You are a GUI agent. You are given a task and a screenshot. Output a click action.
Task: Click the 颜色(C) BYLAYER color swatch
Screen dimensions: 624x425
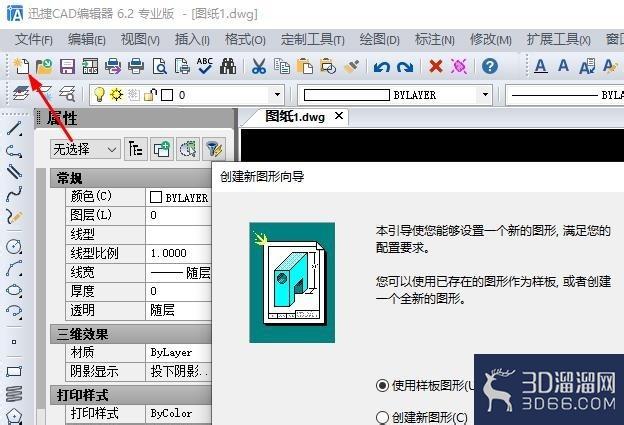(156, 197)
